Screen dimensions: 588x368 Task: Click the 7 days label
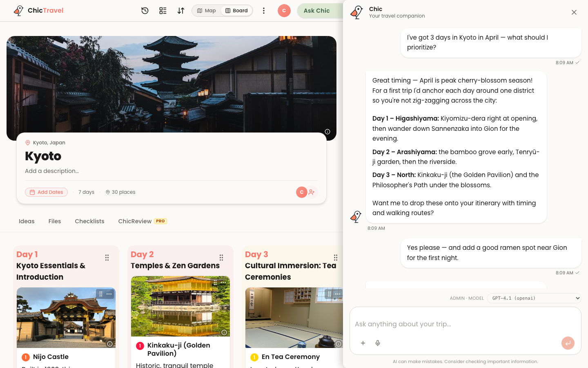[87, 192]
